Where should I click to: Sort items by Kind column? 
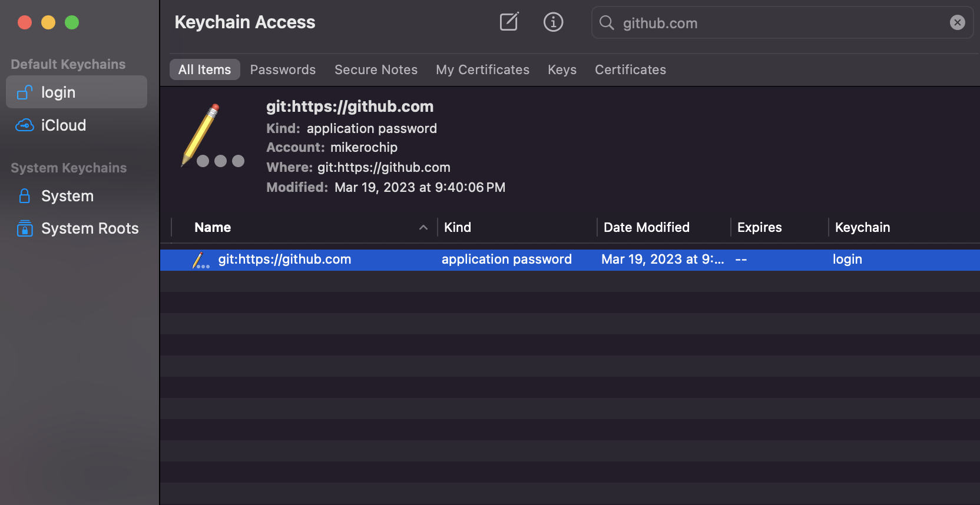click(458, 227)
